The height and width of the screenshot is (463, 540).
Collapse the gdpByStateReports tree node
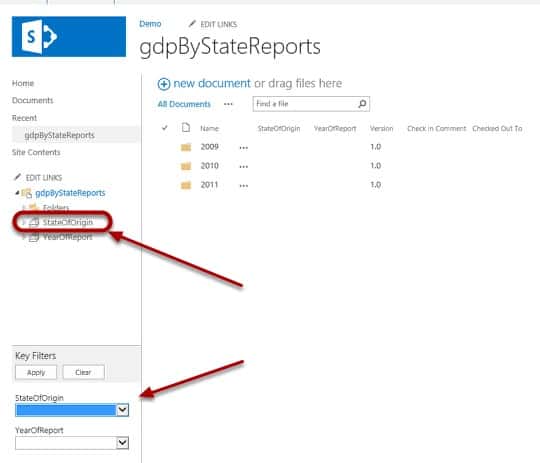17,193
